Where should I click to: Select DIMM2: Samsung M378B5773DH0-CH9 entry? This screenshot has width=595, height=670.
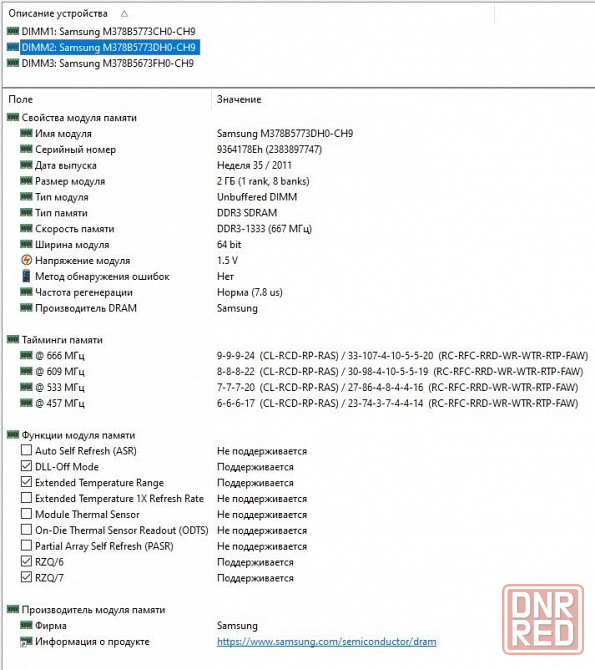tap(109, 47)
